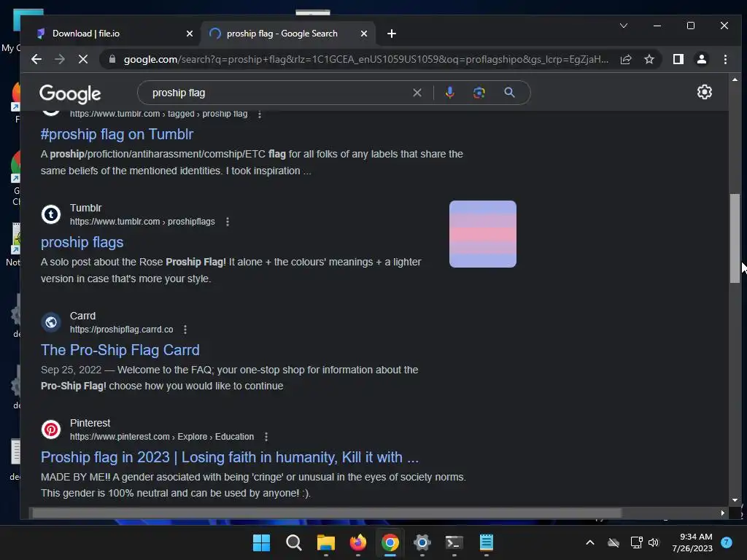The height and width of the screenshot is (560, 747).
Task: Clear the Google search box
Action: coord(417,93)
